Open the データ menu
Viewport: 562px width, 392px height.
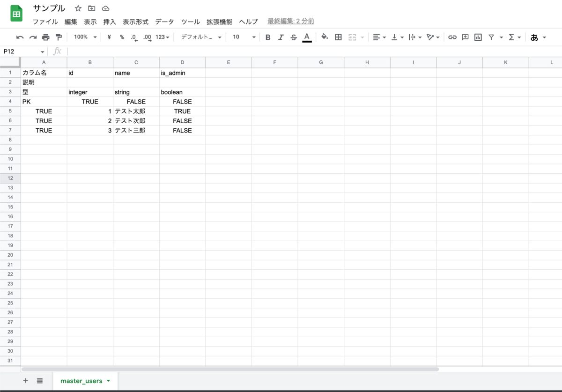click(x=163, y=22)
